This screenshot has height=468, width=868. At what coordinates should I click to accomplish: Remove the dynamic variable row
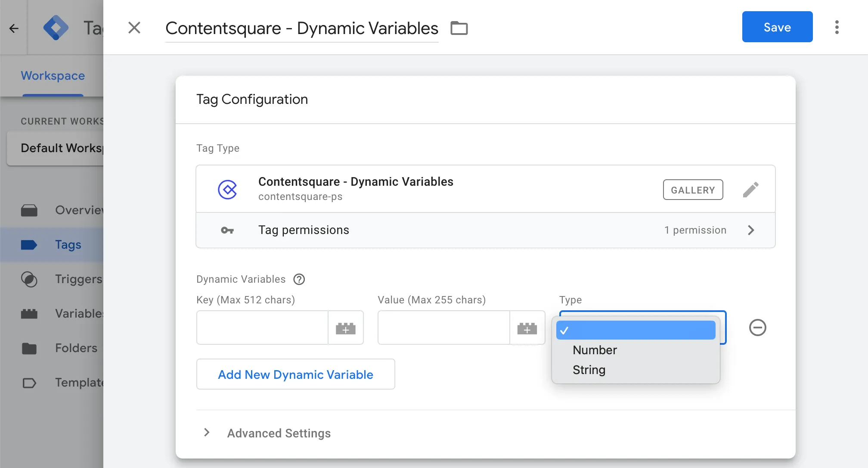(757, 328)
